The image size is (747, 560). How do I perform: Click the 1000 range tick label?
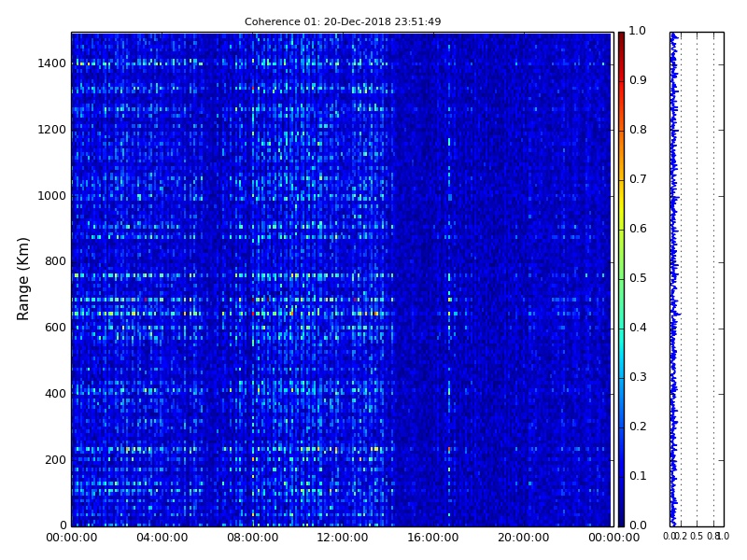pyautogui.click(x=51, y=196)
